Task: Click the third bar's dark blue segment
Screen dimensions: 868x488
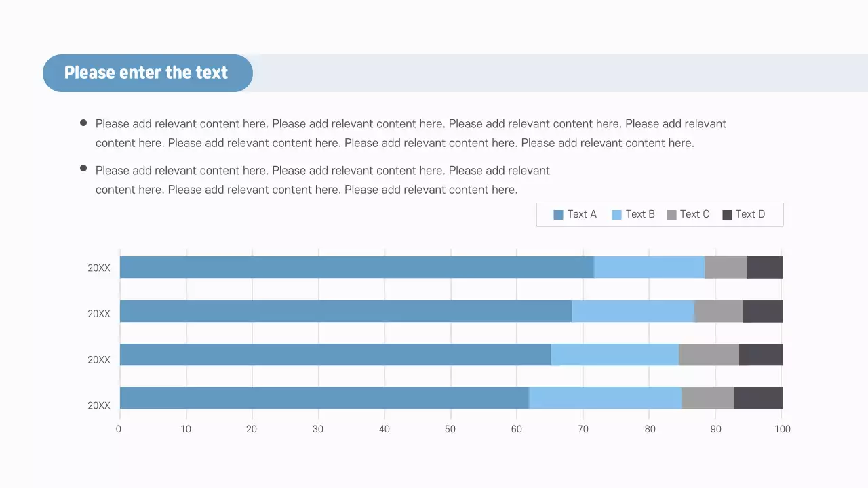Action: tap(335, 354)
